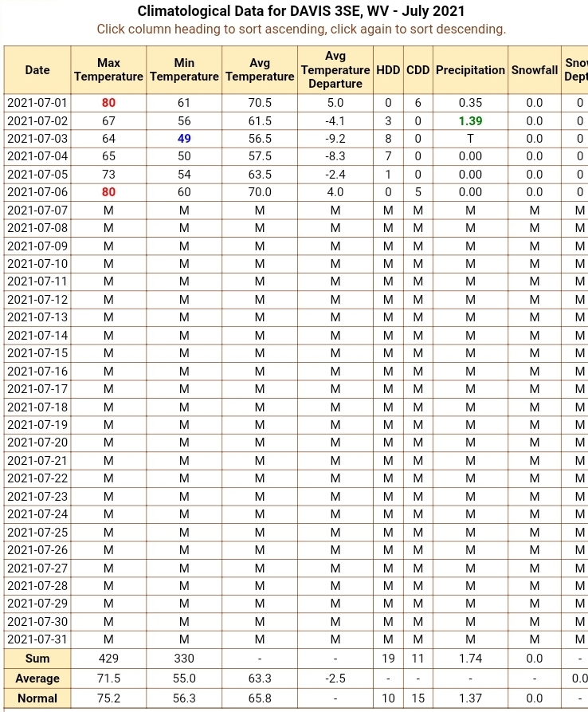Screen dimensions: 588x712
Task: Sort by CDD column heading
Action: [417, 70]
